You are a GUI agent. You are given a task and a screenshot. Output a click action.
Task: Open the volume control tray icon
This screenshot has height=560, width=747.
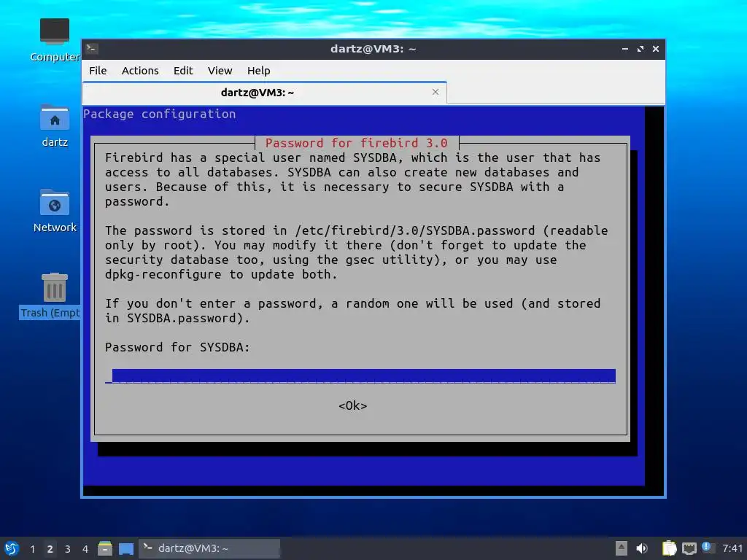pos(642,548)
